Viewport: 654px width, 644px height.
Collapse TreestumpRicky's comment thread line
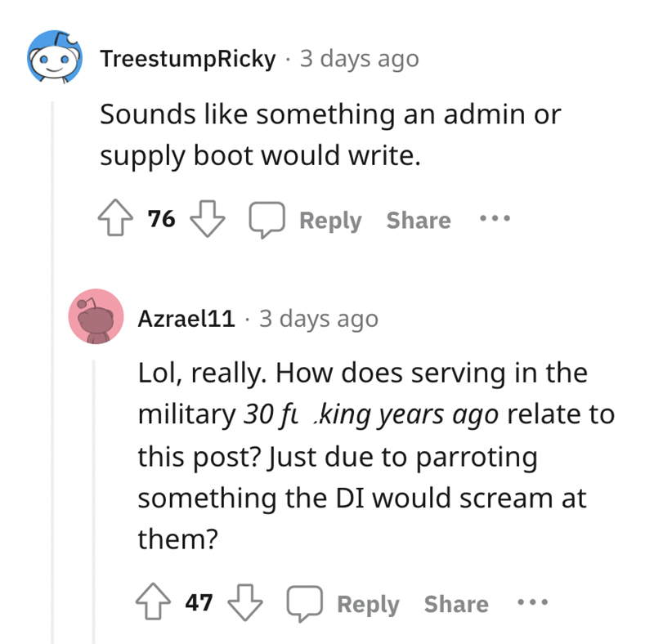click(54, 368)
